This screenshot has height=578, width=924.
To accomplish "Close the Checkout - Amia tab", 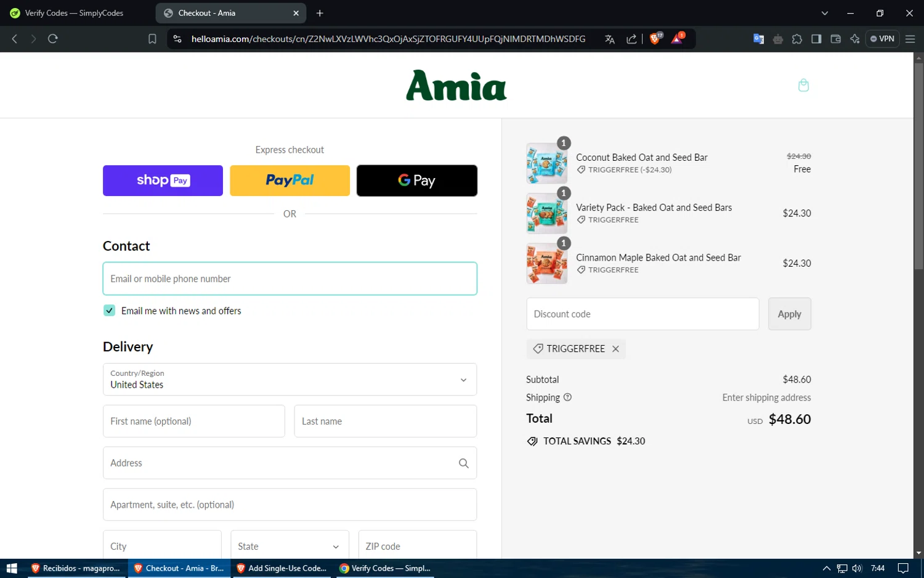I will point(296,13).
